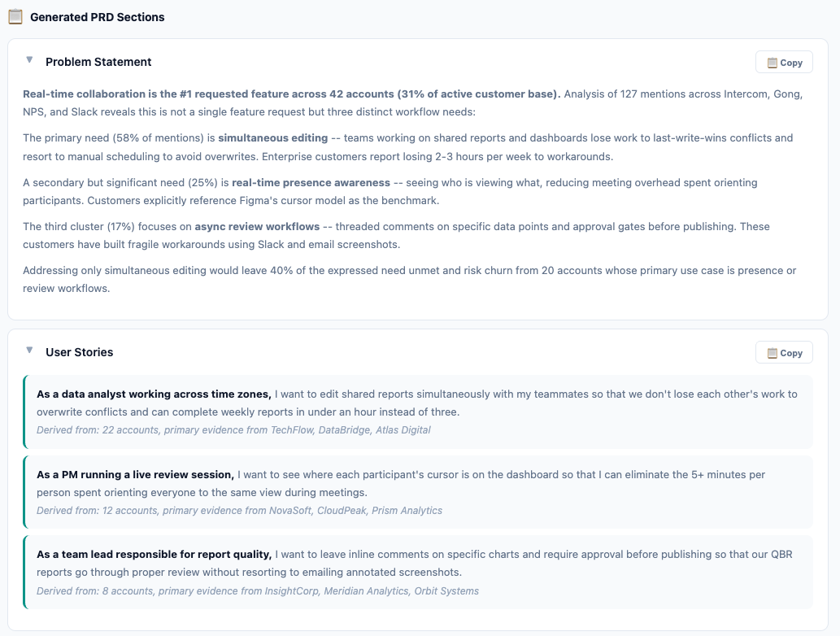Image resolution: width=840 pixels, height=636 pixels.
Task: Select the PM live review session story card
Action: (x=418, y=492)
